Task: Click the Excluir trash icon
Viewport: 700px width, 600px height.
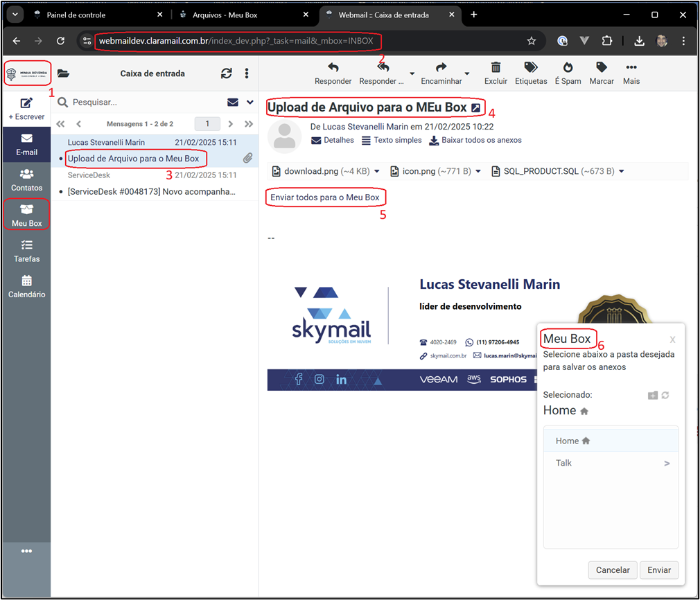Action: (496, 68)
